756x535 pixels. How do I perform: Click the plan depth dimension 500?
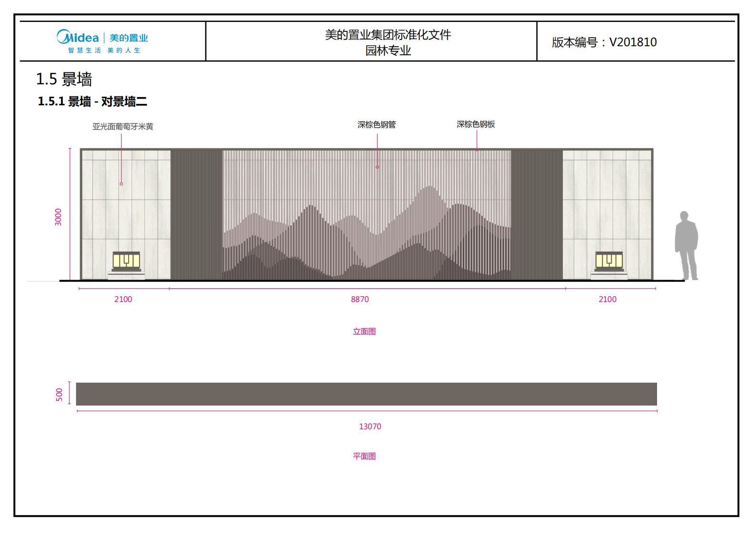click(x=60, y=394)
